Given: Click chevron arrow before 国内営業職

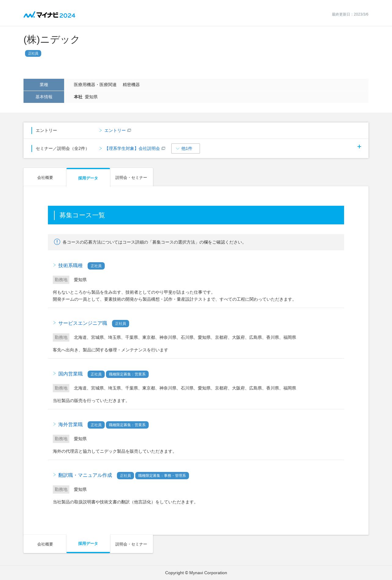Looking at the screenshot, I should pos(54,373).
